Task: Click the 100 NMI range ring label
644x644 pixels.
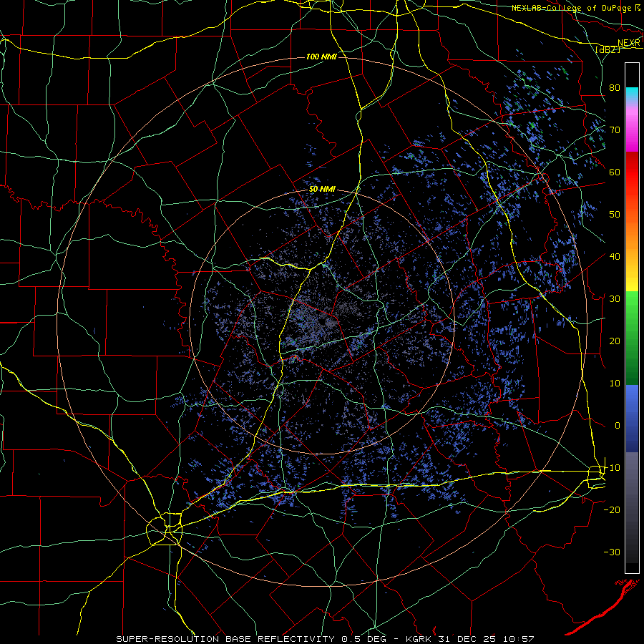Action: pos(321,57)
